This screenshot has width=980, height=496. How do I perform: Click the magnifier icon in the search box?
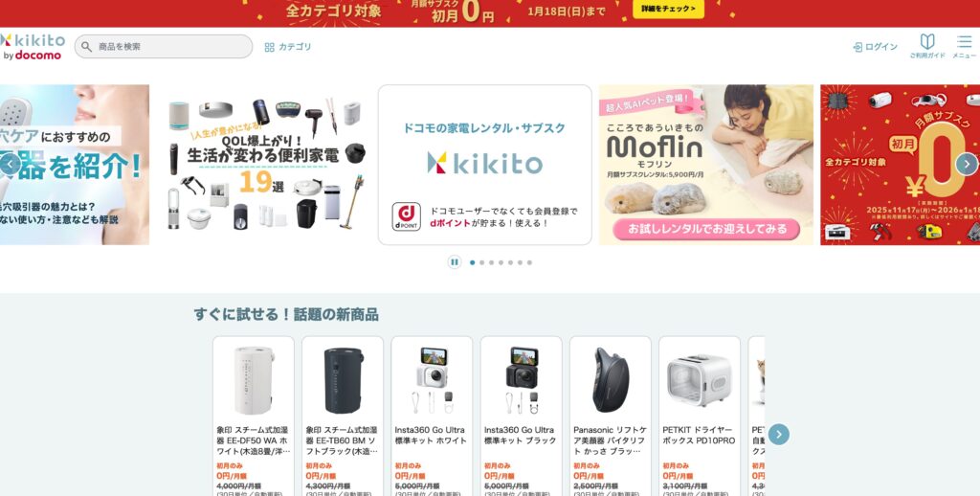click(87, 47)
